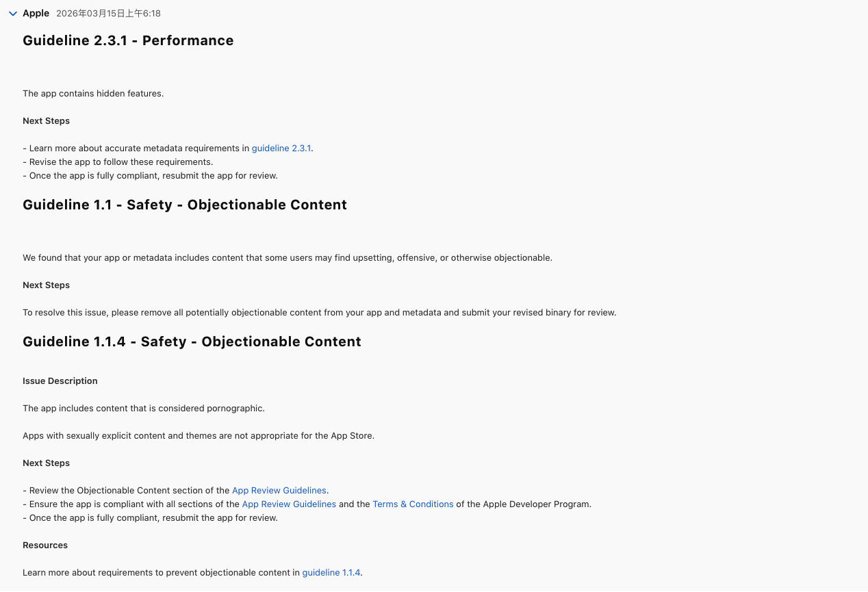Click the 'Guideline 1.1.4 - Safety' heading
Screen dimensions: 868x592
point(192,342)
